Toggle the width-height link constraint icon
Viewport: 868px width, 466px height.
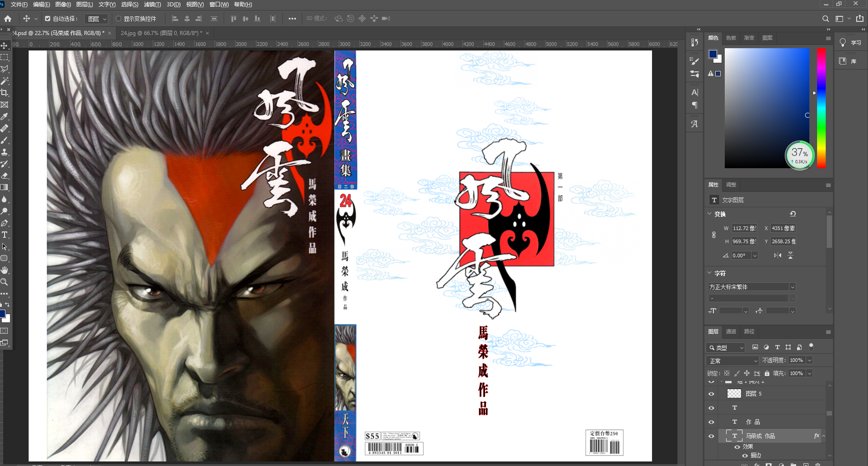[x=714, y=235]
